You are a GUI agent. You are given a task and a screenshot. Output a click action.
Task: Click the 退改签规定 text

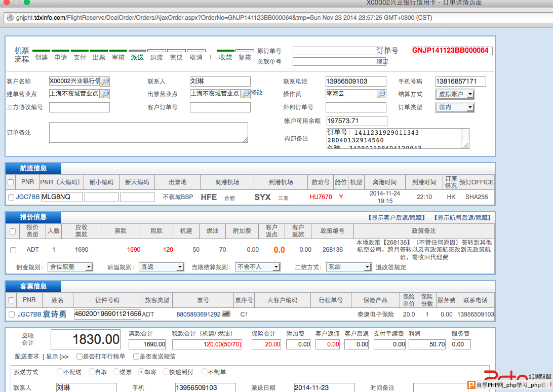point(391,267)
